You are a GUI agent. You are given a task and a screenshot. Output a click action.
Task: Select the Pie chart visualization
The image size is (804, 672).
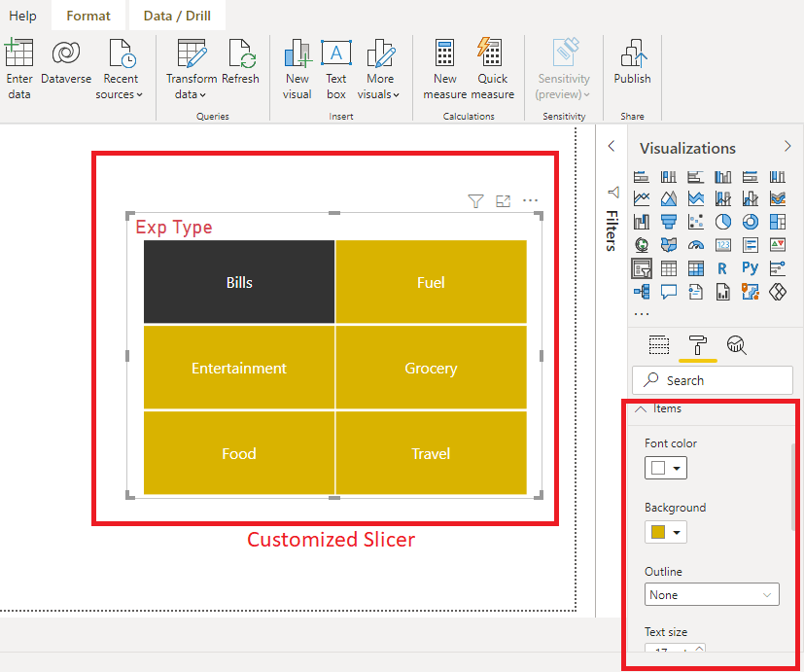(x=723, y=222)
